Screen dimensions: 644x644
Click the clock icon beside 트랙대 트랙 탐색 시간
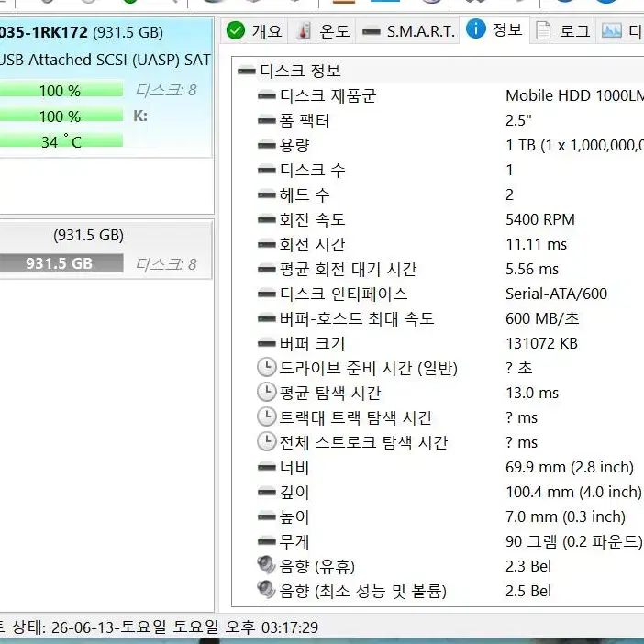click(267, 416)
